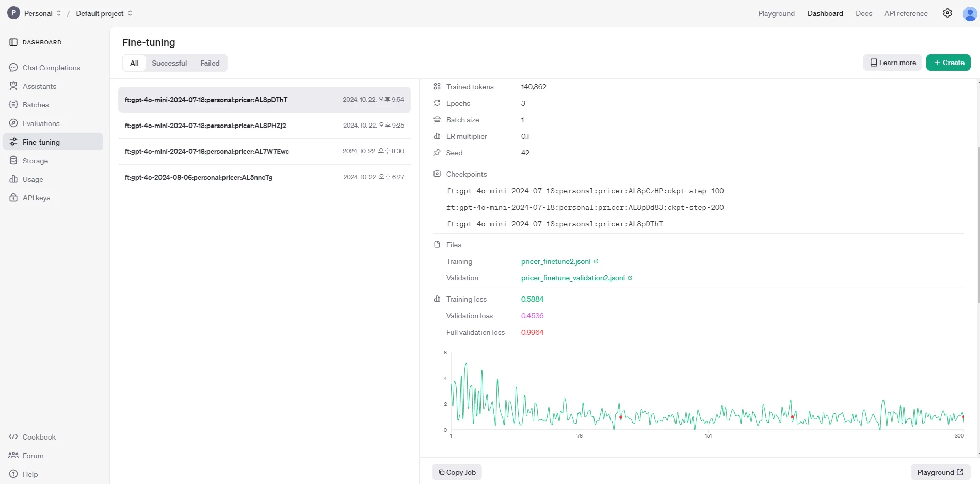View the Usage page

point(33,179)
